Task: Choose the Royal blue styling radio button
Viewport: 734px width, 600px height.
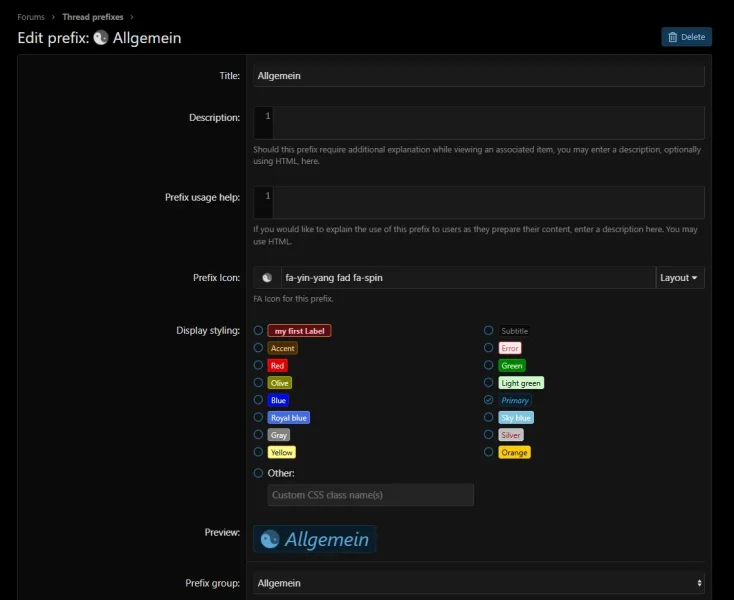Action: point(259,418)
